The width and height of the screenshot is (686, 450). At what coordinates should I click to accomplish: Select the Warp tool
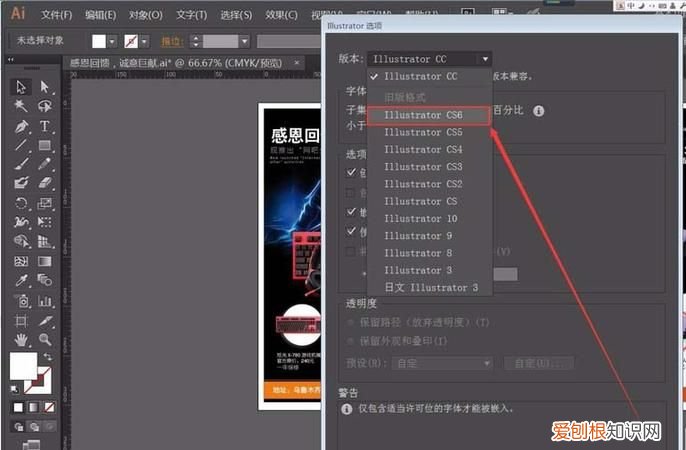(x=21, y=222)
